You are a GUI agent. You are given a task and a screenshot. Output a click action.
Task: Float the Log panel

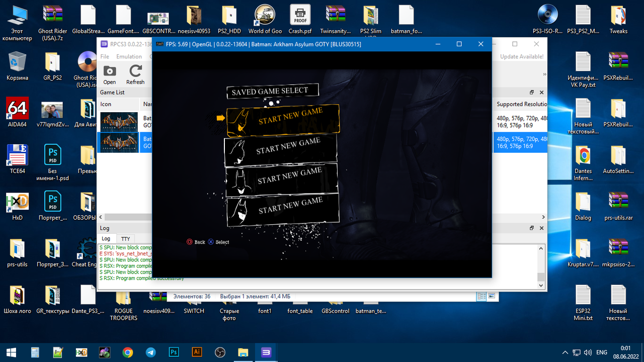click(x=532, y=228)
